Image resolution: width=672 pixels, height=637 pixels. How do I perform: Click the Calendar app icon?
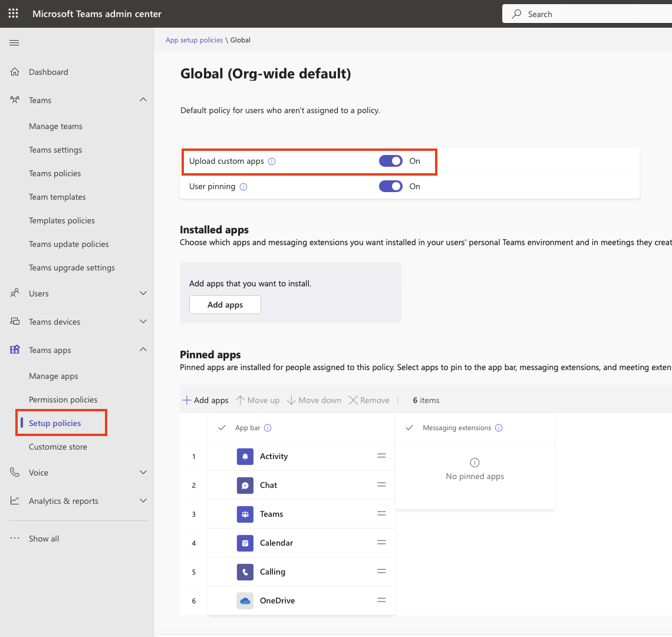click(245, 543)
